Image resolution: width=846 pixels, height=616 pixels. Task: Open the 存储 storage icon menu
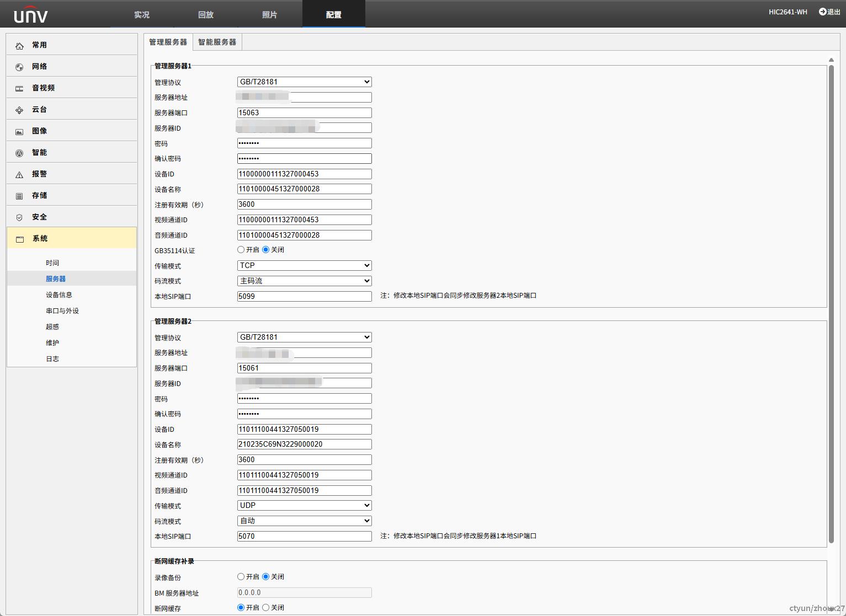point(19,196)
